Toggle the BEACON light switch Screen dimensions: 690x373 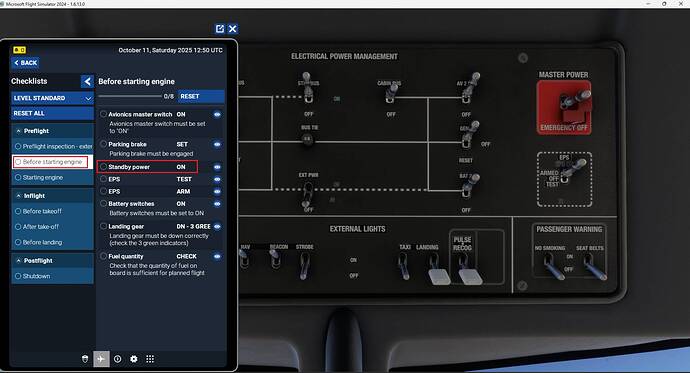[x=275, y=260]
